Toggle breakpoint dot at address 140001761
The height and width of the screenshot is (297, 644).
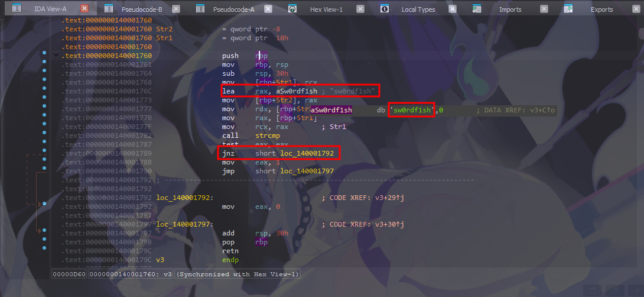[44, 62]
